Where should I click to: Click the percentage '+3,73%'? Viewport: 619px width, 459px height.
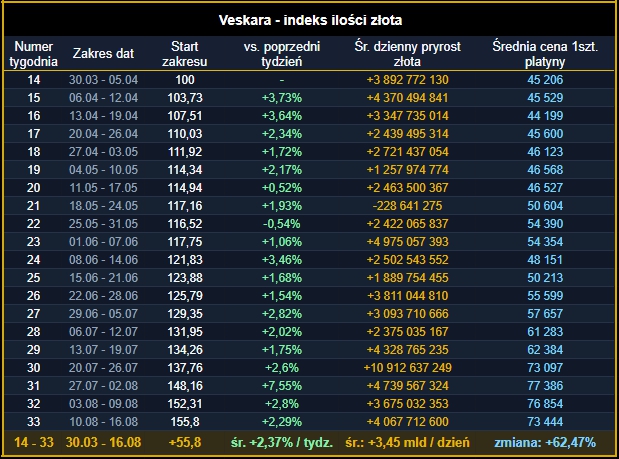point(282,98)
